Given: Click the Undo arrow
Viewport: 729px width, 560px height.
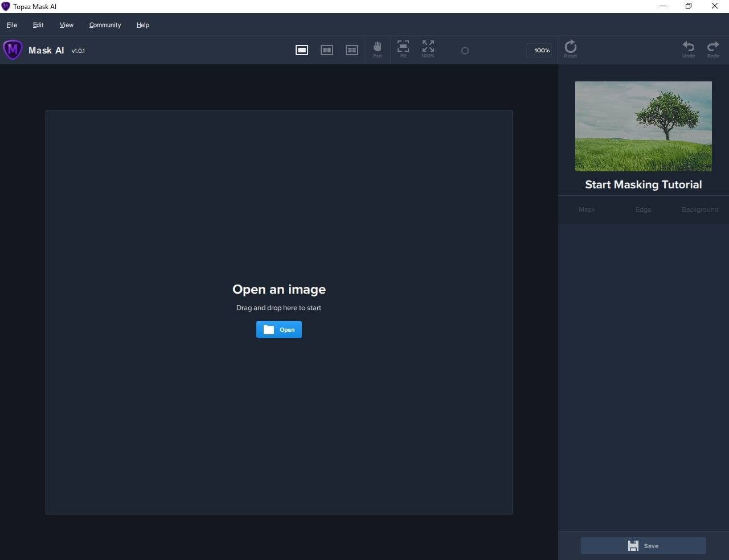Looking at the screenshot, I should click(x=689, y=50).
